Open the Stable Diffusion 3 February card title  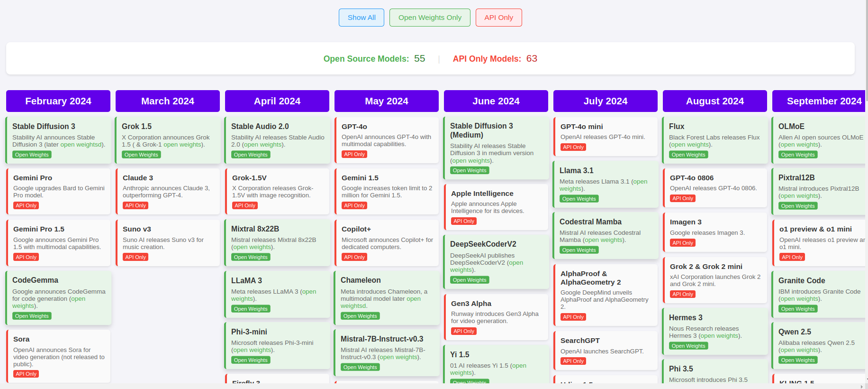click(x=44, y=126)
